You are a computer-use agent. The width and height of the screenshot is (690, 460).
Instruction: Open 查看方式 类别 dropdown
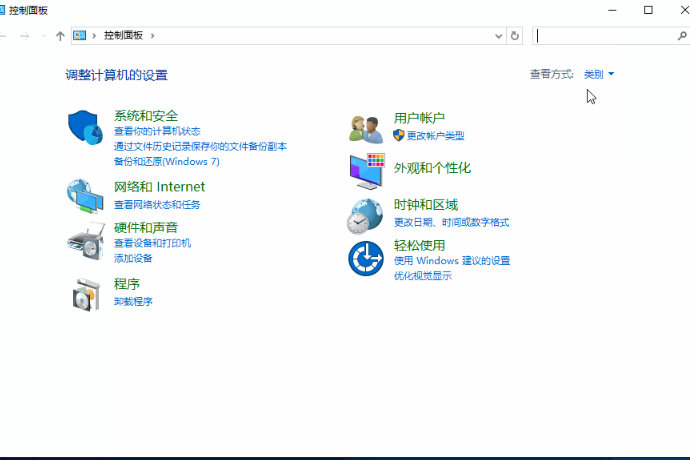click(x=598, y=74)
